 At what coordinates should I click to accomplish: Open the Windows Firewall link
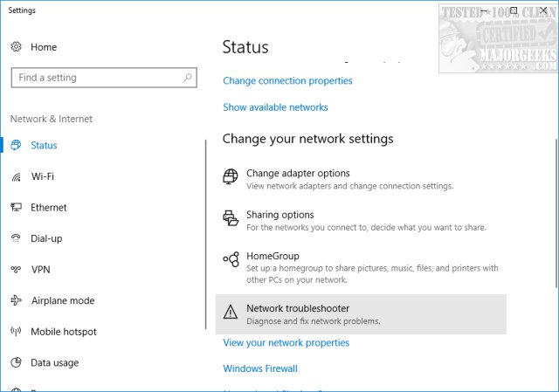point(260,368)
